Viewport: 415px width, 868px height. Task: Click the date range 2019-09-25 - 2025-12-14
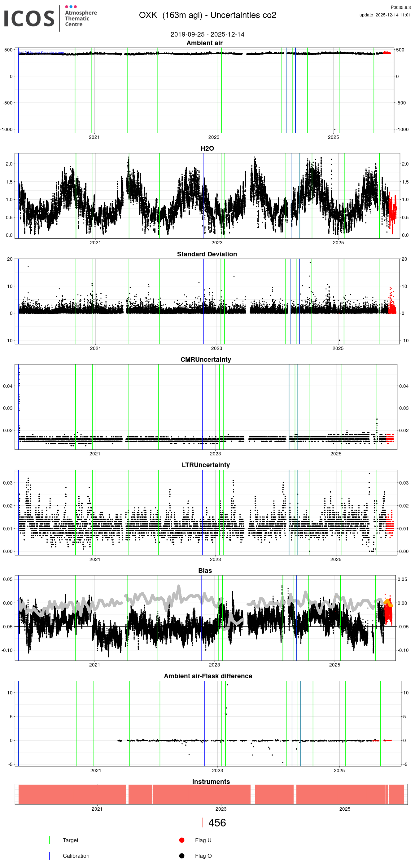[207, 34]
